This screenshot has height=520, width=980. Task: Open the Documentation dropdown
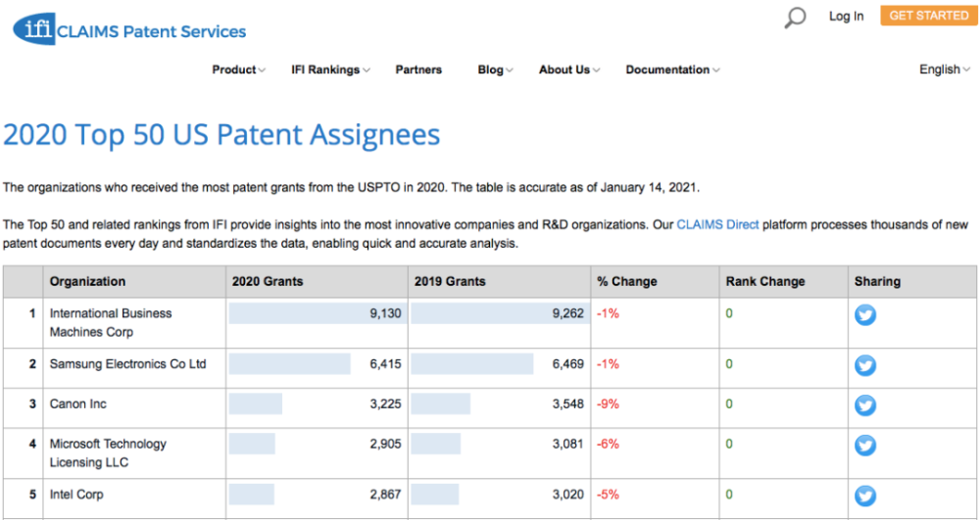672,70
